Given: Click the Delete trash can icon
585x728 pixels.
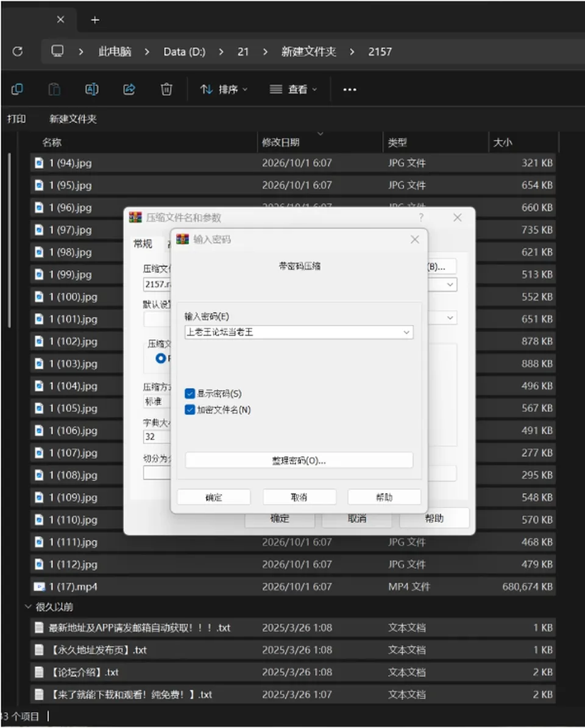Looking at the screenshot, I should tap(166, 89).
